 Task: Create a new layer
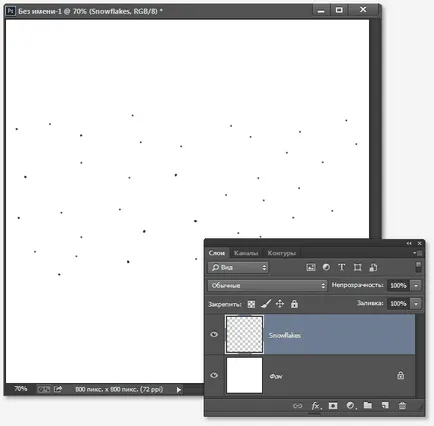tap(385, 405)
